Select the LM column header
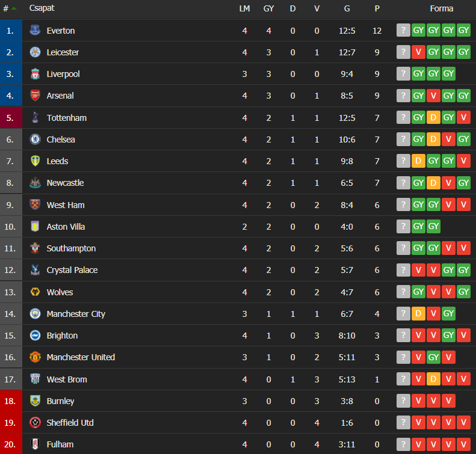This screenshot has width=476, height=454. pyautogui.click(x=245, y=8)
